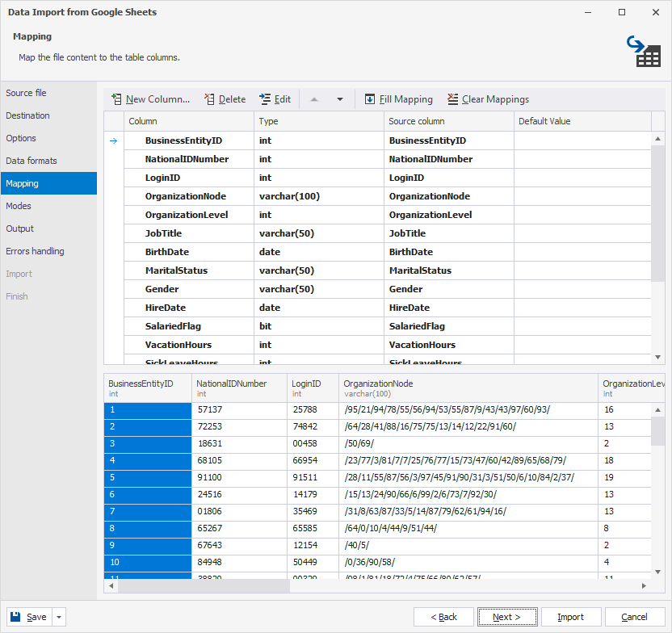Click the Next button
The width and height of the screenshot is (672, 633).
(x=507, y=617)
